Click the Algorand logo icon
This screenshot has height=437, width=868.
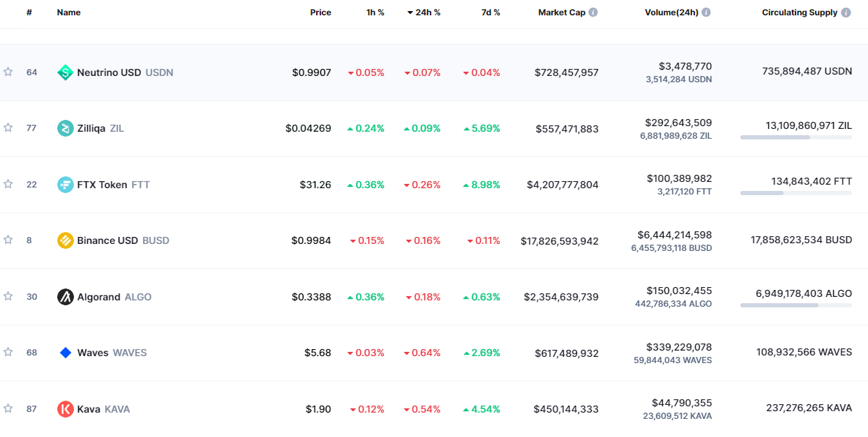coord(65,297)
